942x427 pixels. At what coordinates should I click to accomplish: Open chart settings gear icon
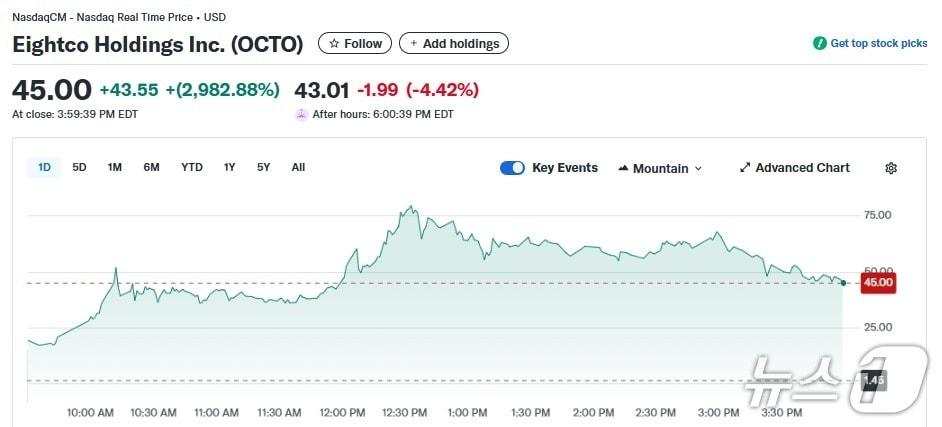891,168
